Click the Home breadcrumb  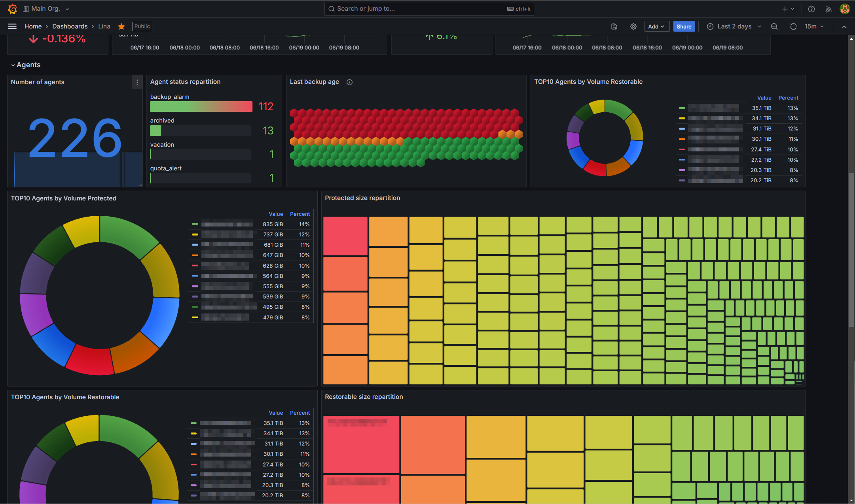[33, 26]
